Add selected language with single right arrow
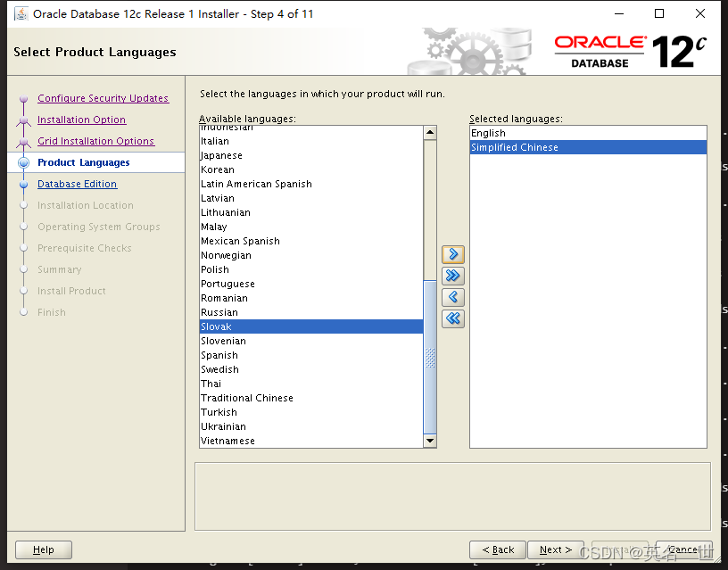The width and height of the screenshot is (728, 570). click(x=453, y=254)
